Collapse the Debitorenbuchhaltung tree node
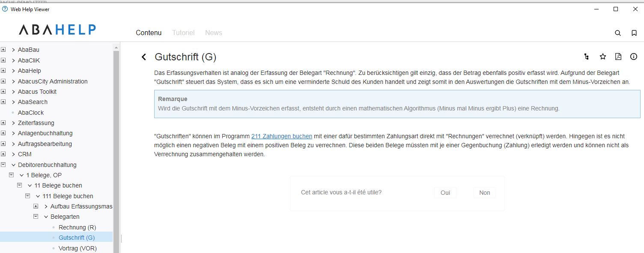The image size is (644, 253). click(3, 165)
